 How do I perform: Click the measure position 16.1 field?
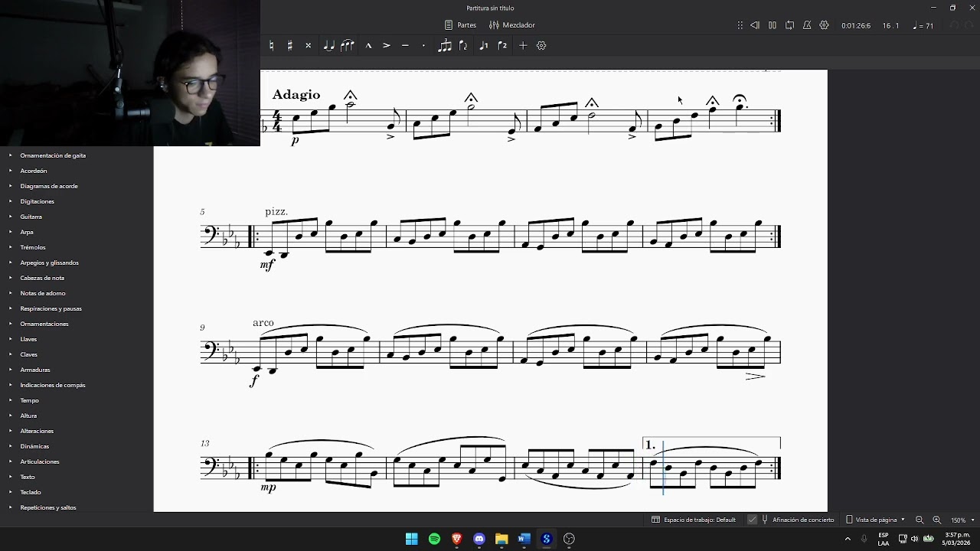[890, 25]
